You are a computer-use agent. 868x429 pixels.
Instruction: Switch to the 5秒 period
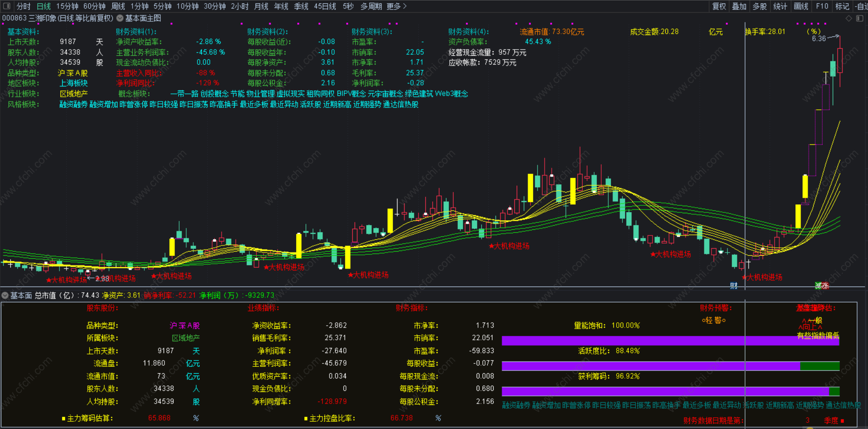[x=348, y=6]
